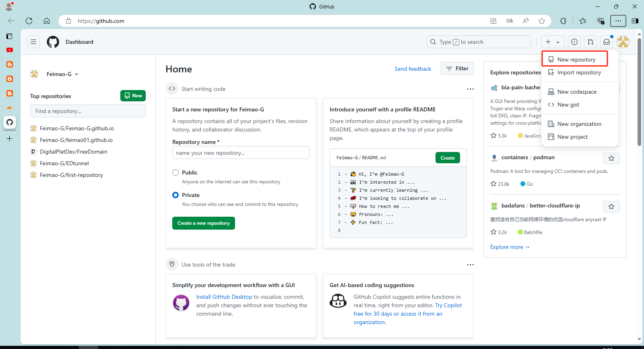The height and width of the screenshot is (349, 644).
Task: Add a new tab with sidebar plus
Action: (x=10, y=139)
